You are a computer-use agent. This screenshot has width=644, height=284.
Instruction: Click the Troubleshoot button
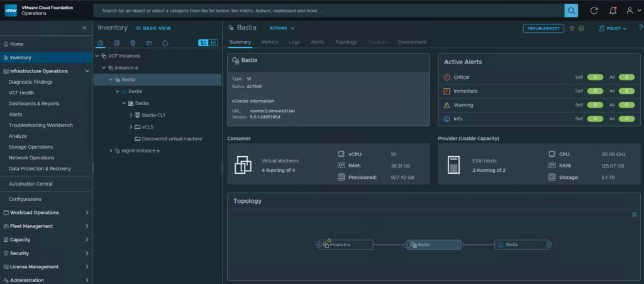543,28
